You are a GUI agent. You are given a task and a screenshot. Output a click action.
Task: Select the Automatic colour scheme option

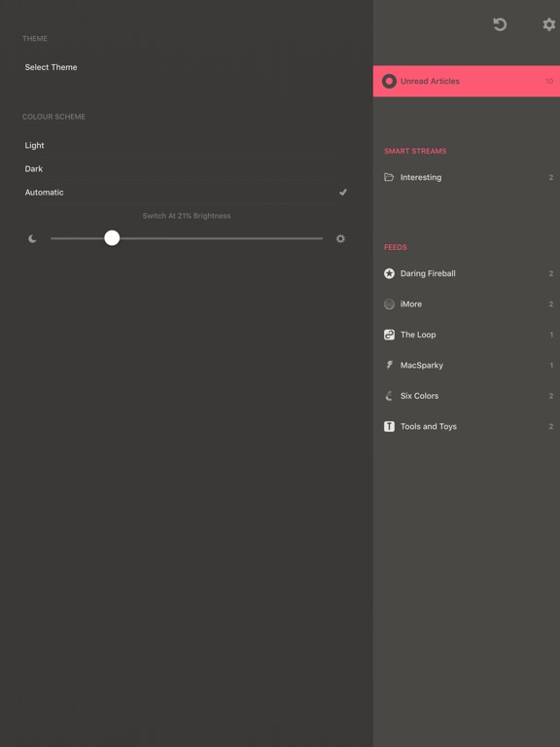pyautogui.click(x=186, y=193)
